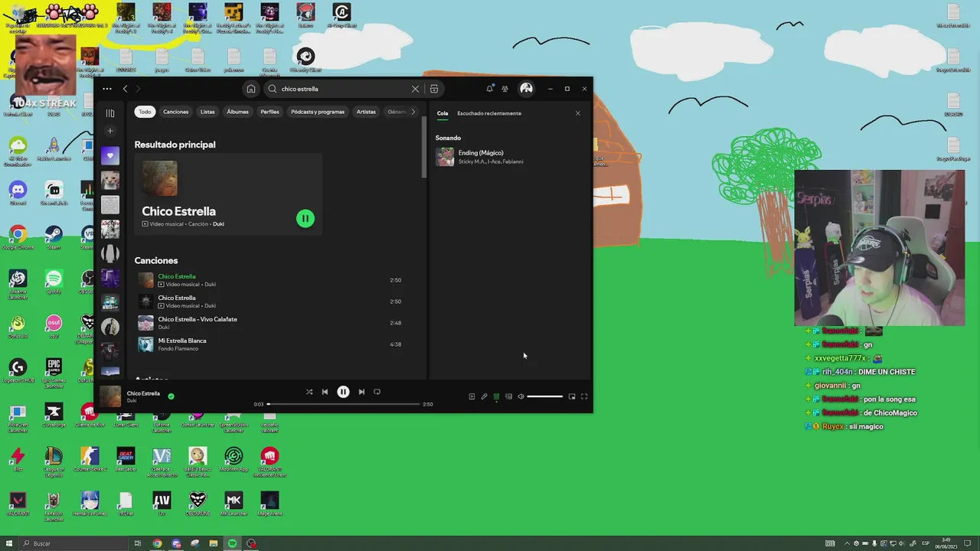This screenshot has width=980, height=551.
Task: Click the 'chico estrella' search input
Action: [x=345, y=89]
